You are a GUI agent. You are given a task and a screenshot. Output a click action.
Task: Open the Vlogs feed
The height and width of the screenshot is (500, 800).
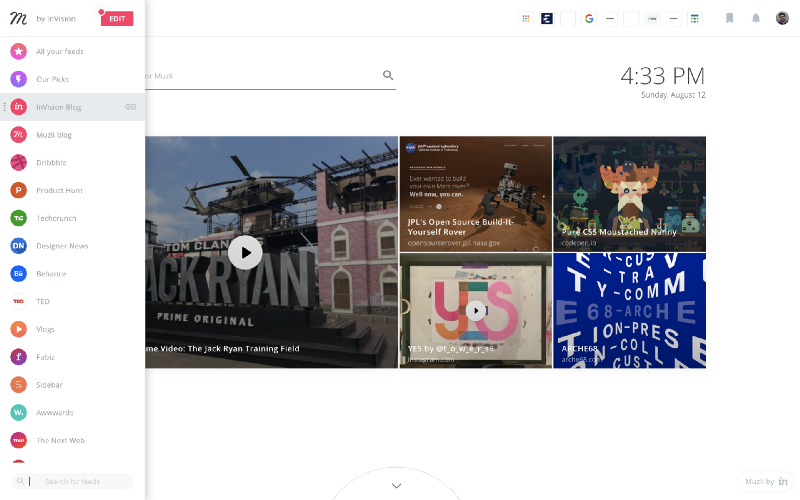click(72, 329)
